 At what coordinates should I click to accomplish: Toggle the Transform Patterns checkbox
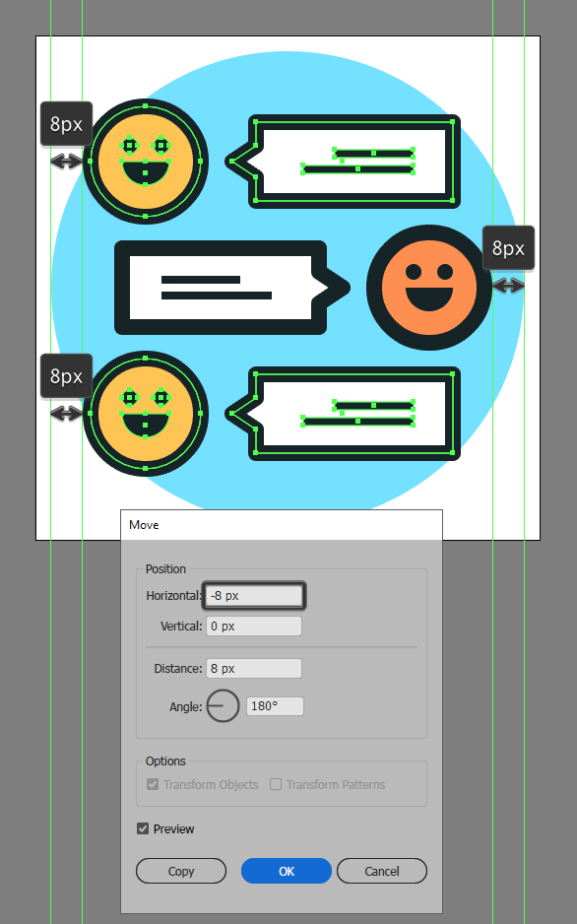coord(276,784)
